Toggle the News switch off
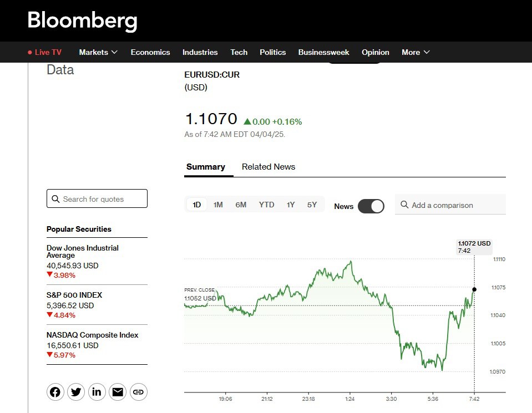This screenshot has width=532, height=413. [x=371, y=206]
